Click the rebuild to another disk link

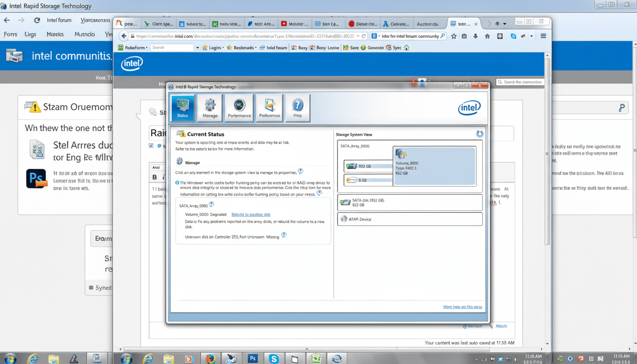point(251,214)
